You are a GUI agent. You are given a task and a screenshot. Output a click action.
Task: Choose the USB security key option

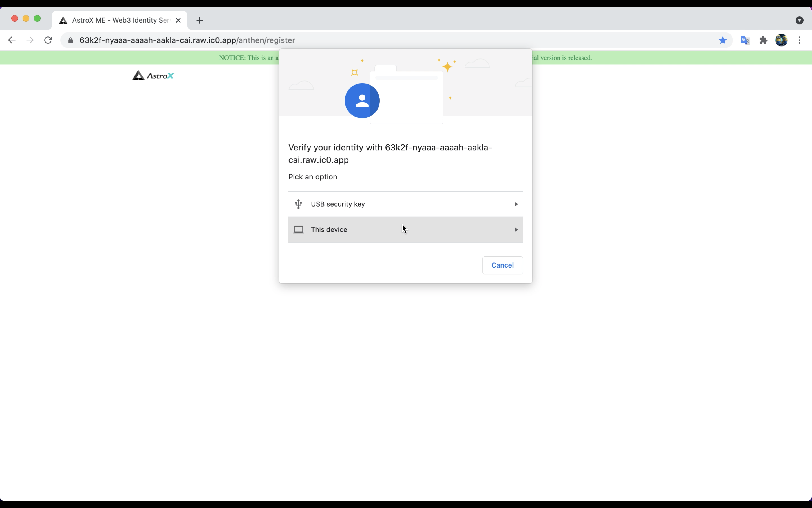coord(406,204)
